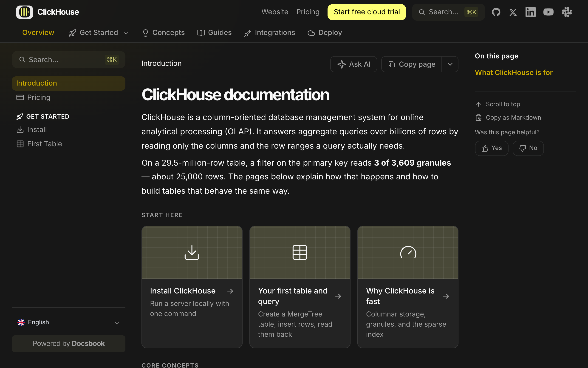Click the Copy as Markdown link
The width and height of the screenshot is (588, 368).
coord(508,118)
